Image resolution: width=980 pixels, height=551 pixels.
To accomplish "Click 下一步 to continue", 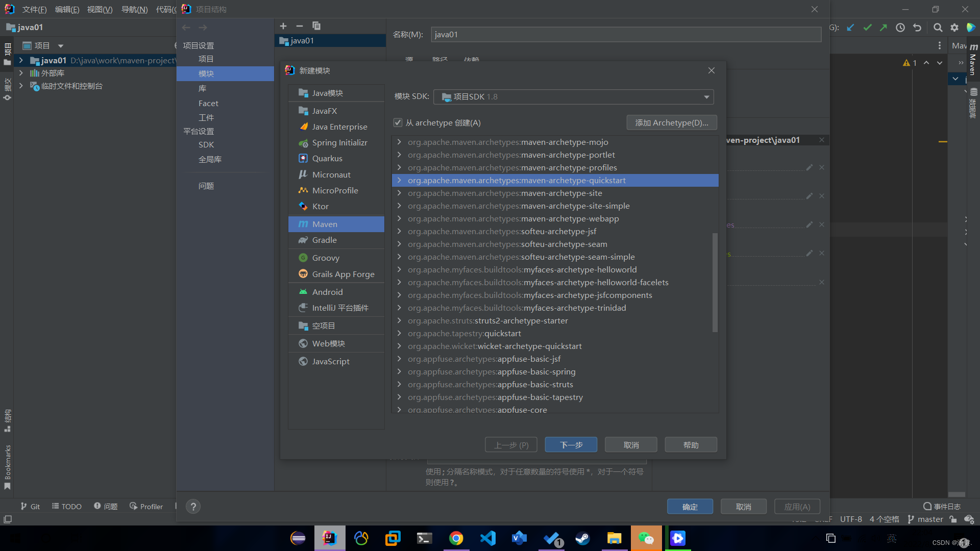I will click(571, 445).
